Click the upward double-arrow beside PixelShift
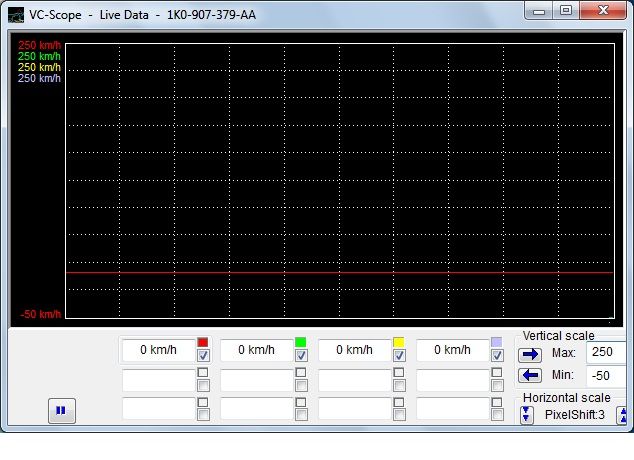 [623, 415]
